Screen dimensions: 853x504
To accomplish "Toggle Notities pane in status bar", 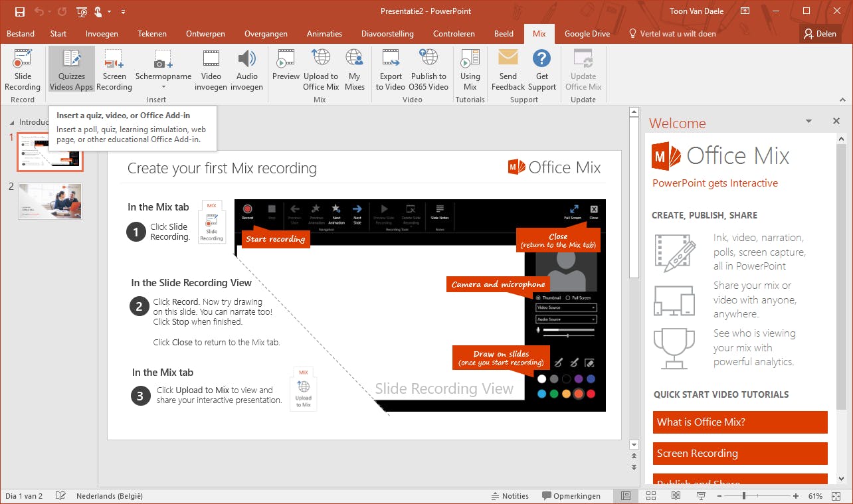I will 510,496.
